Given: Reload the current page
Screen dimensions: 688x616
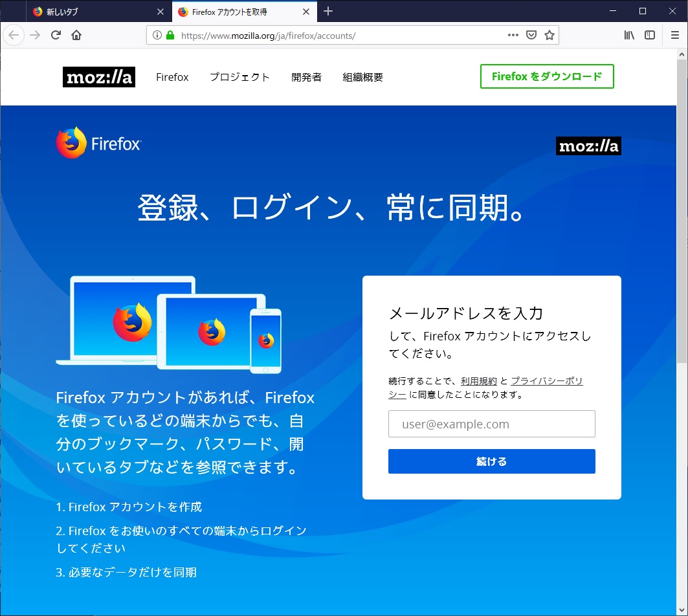Looking at the screenshot, I should click(x=56, y=36).
